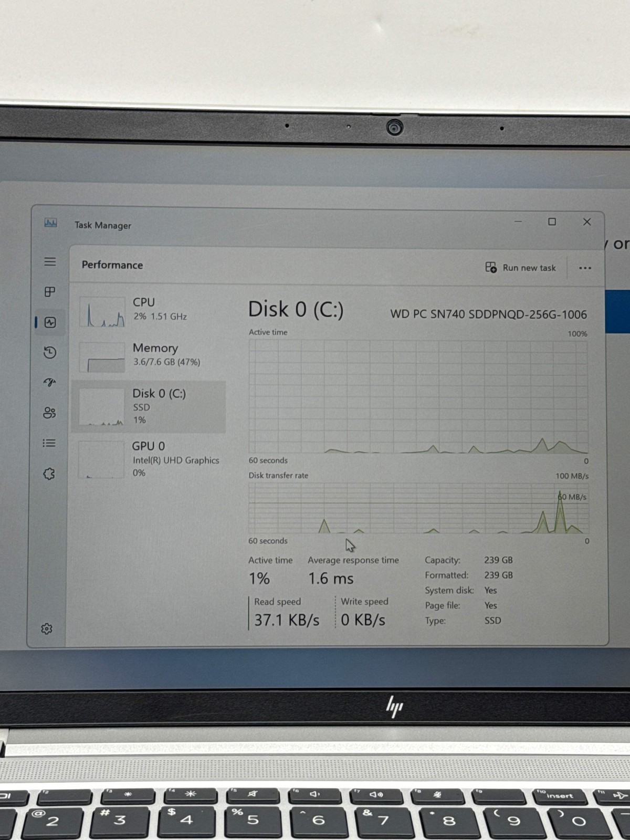This screenshot has width=630, height=840.
Task: Click the WD PC SN740 SDDPNQD-256G-1006 model text
Action: click(x=488, y=314)
